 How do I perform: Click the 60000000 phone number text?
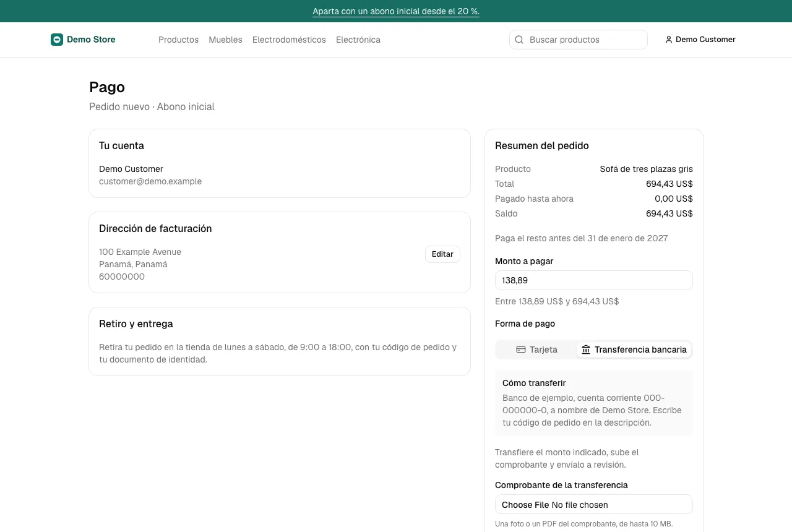click(x=122, y=277)
